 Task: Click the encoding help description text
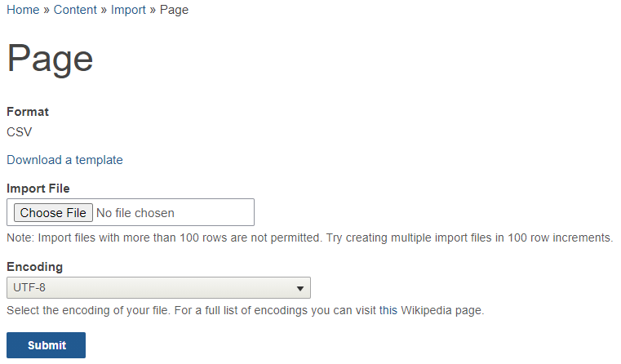[245, 310]
